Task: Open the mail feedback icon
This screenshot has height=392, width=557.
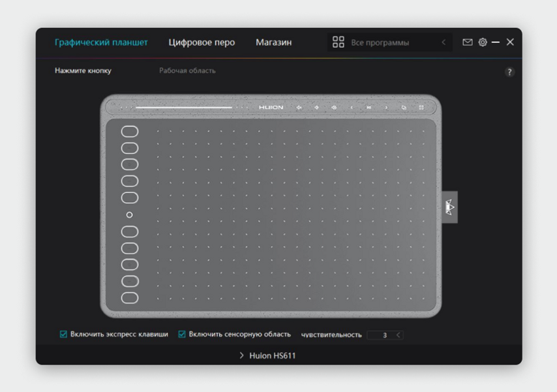Action: 468,42
